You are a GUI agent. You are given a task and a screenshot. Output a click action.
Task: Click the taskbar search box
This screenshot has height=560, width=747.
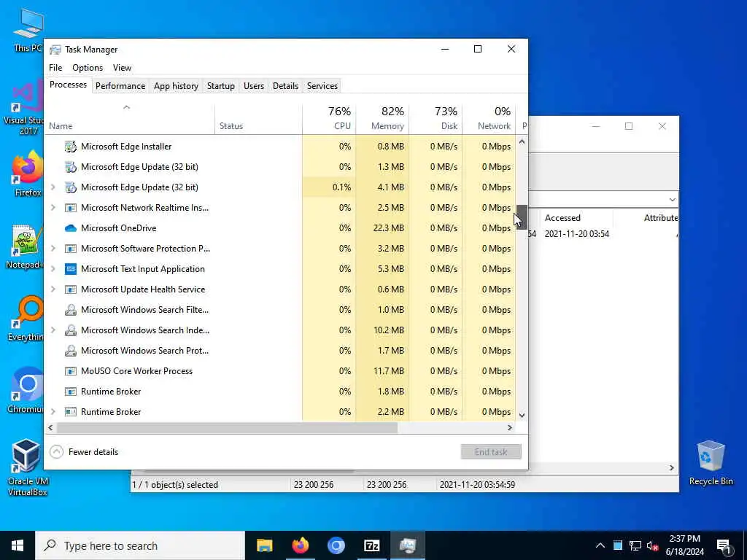pos(140,545)
